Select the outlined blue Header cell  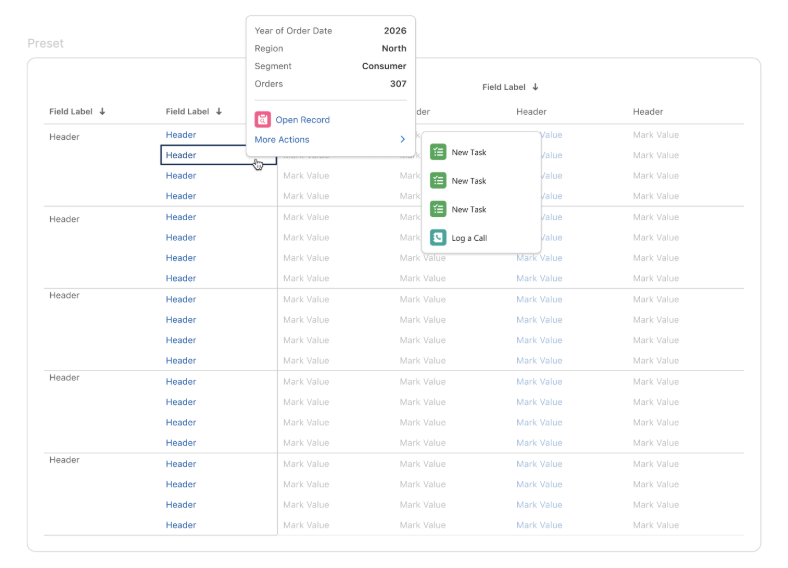click(219, 155)
